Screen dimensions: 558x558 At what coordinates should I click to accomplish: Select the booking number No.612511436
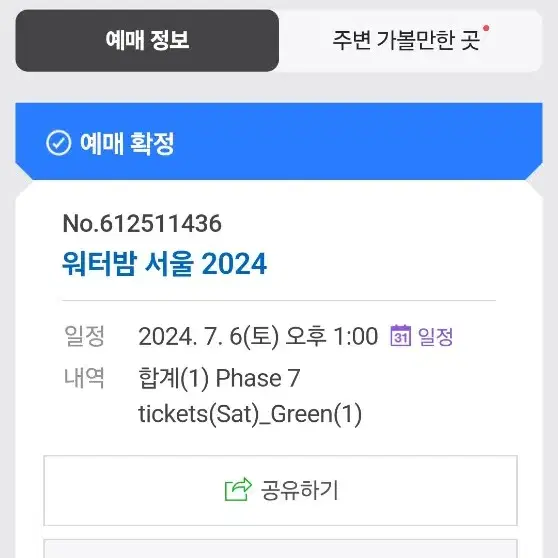[x=142, y=223]
